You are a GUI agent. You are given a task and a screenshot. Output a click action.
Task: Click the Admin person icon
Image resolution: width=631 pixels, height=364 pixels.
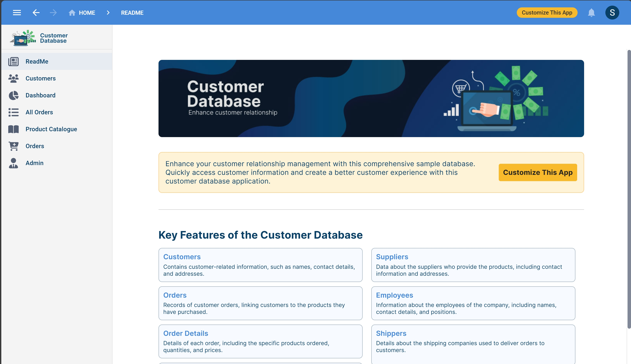pyautogui.click(x=13, y=163)
